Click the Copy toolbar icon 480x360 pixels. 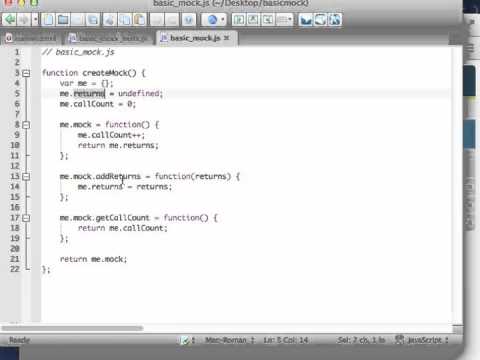(x=125, y=20)
